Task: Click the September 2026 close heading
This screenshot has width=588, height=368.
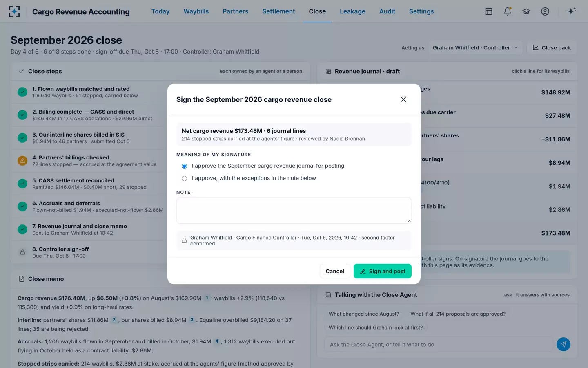Action: (x=66, y=40)
